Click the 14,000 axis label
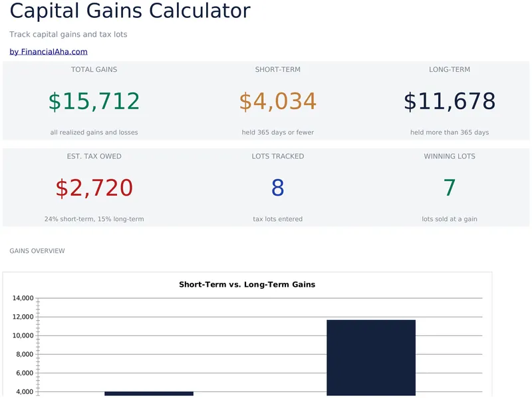The width and height of the screenshot is (532, 398). (x=23, y=298)
